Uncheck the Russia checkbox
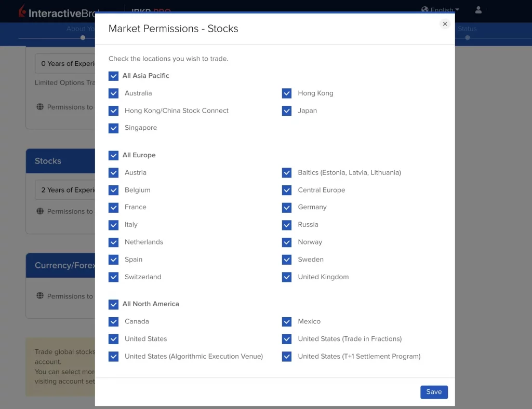Screen dimensions: 532x409 click(287, 225)
